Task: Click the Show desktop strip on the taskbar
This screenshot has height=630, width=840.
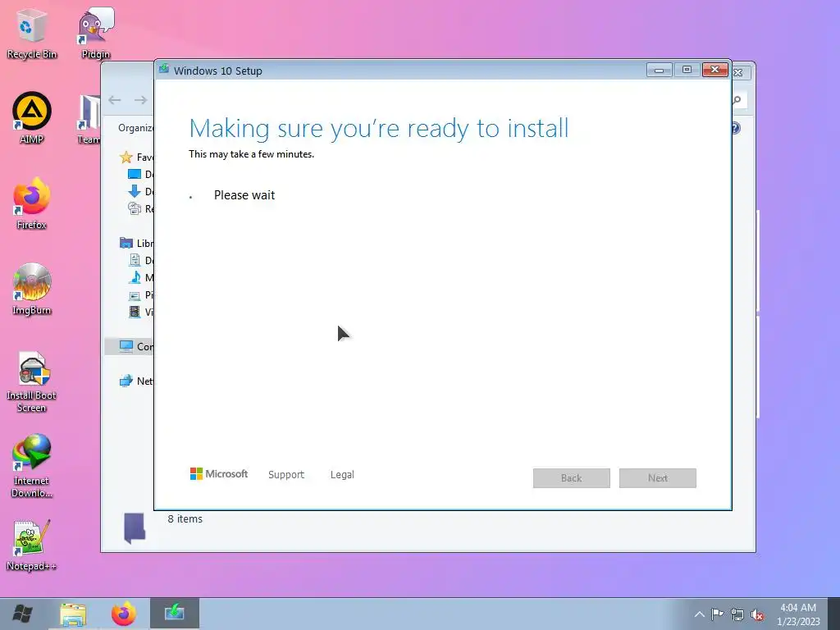Action: pyautogui.click(x=833, y=614)
